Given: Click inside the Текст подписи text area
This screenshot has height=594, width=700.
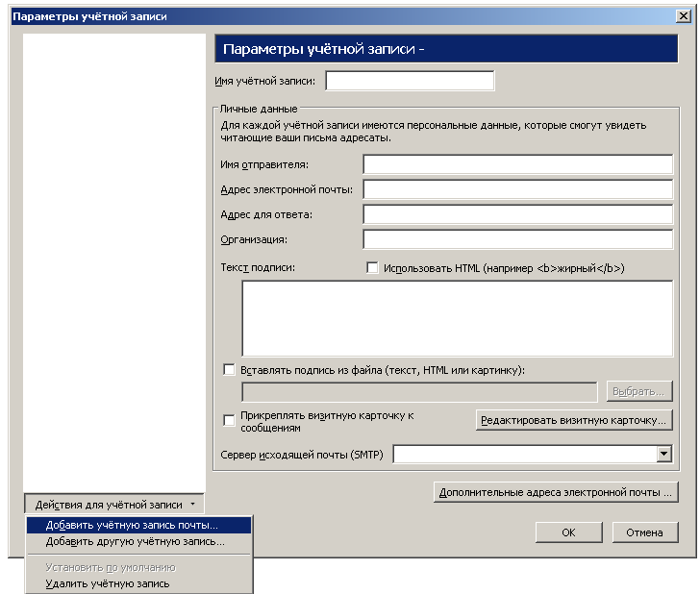Looking at the screenshot, I should coord(457,318).
